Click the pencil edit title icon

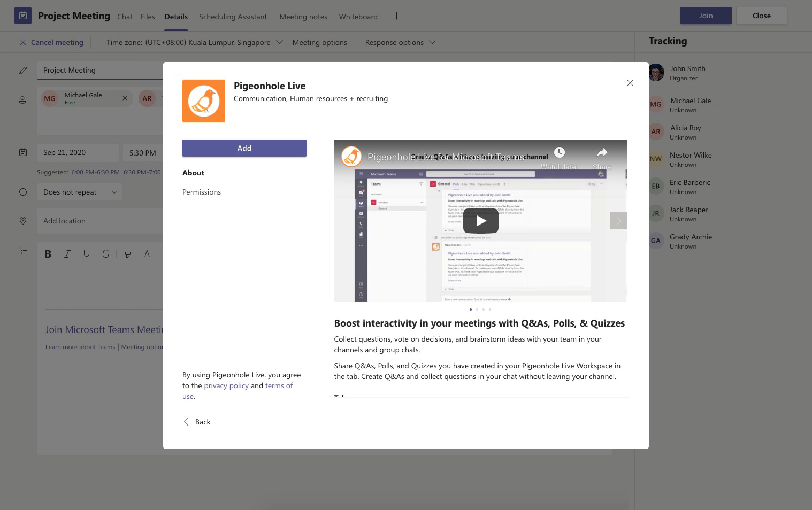[x=23, y=70]
